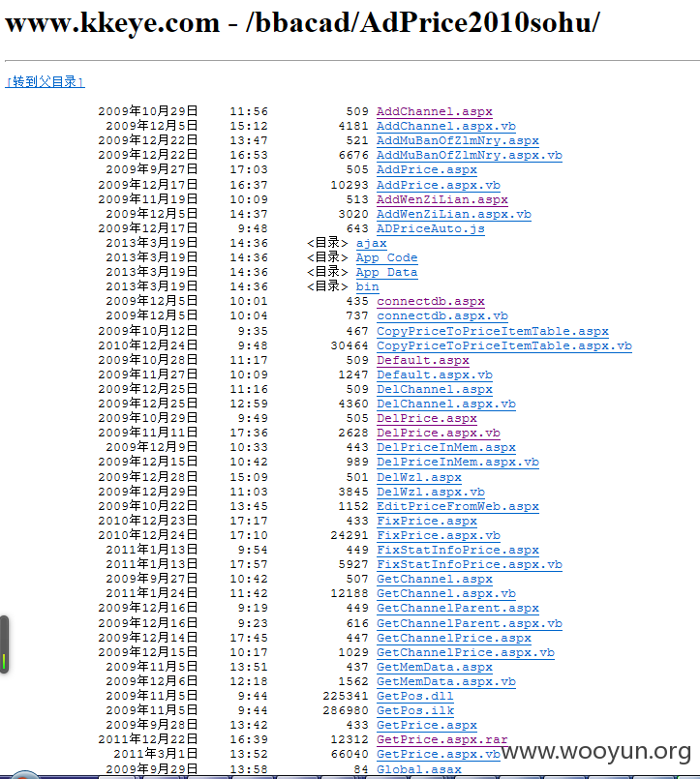700x779 pixels.
Task: Open DelChannel.aspx link
Action: (x=435, y=389)
